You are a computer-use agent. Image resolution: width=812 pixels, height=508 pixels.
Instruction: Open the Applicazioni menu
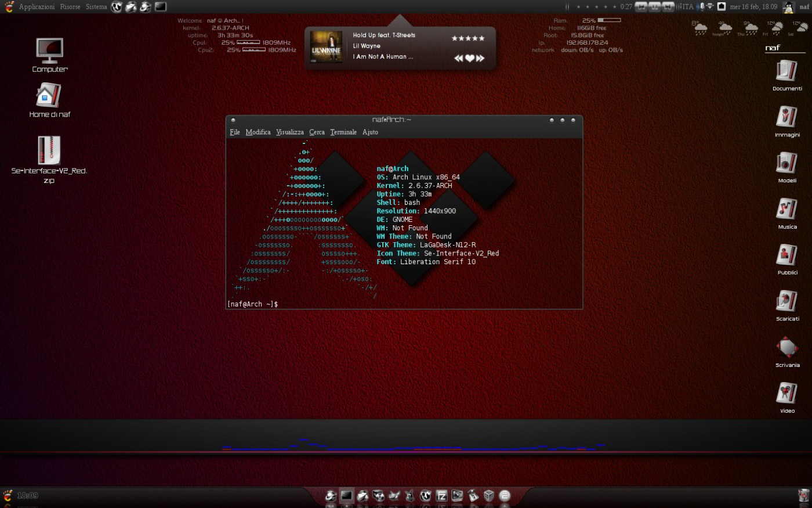tap(37, 7)
